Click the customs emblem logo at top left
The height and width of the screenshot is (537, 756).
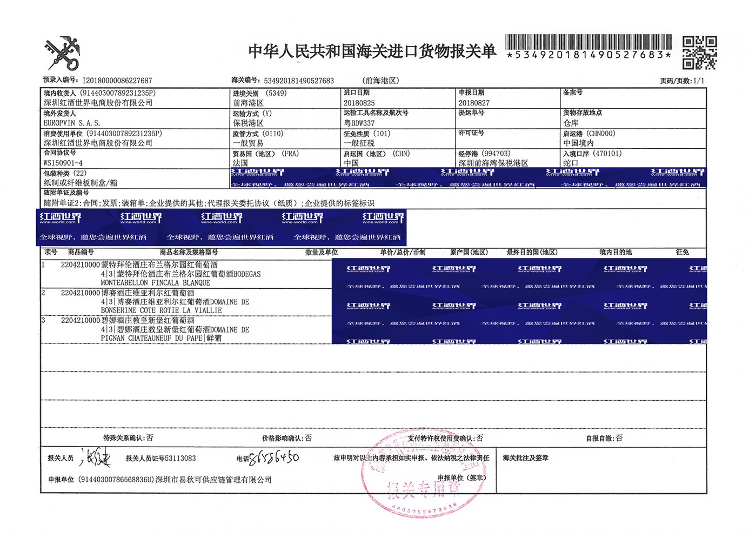(x=62, y=54)
